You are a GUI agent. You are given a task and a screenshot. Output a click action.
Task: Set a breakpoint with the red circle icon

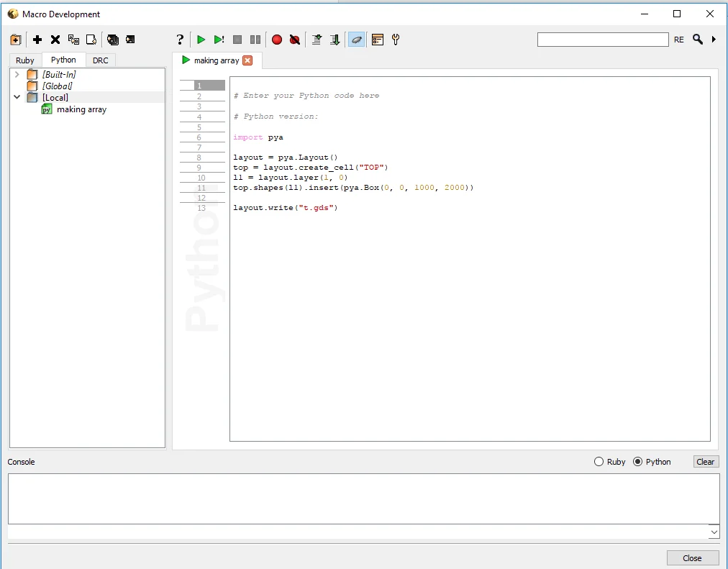pos(277,40)
